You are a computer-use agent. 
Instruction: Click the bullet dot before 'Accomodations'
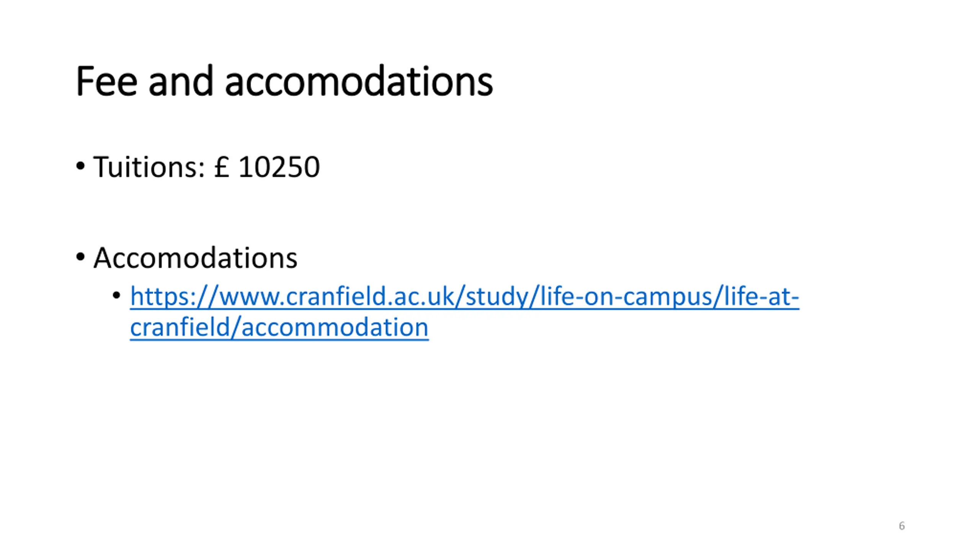pos(80,257)
